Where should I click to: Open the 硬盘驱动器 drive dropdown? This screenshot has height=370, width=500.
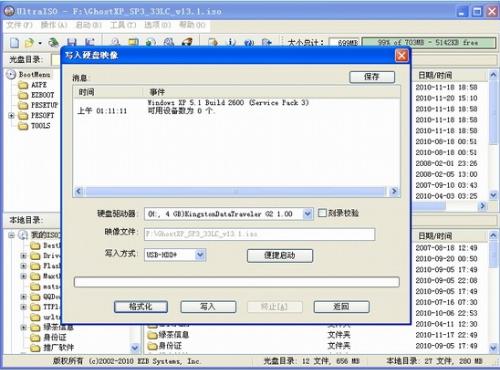tap(308, 214)
